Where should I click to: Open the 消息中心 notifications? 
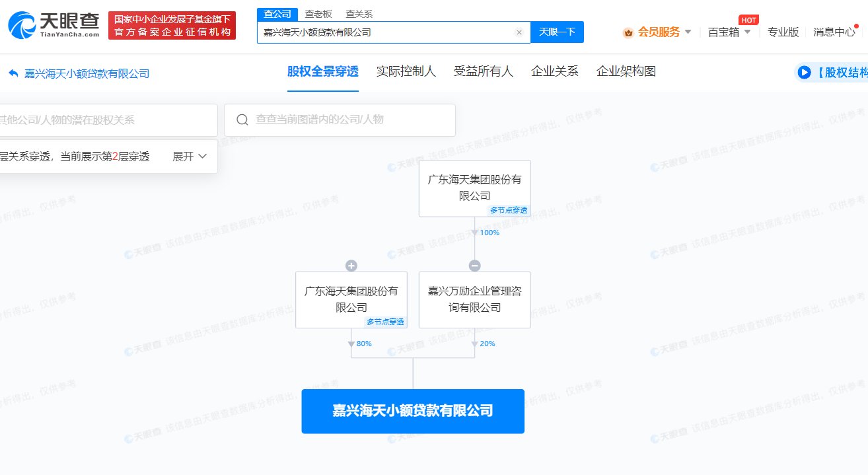[834, 32]
